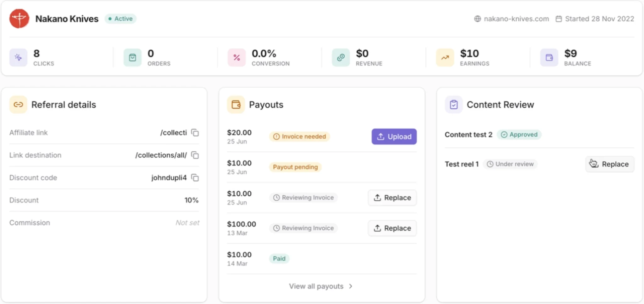Click the Nakano Knives red logo
The width and height of the screenshot is (644, 304).
(x=19, y=19)
